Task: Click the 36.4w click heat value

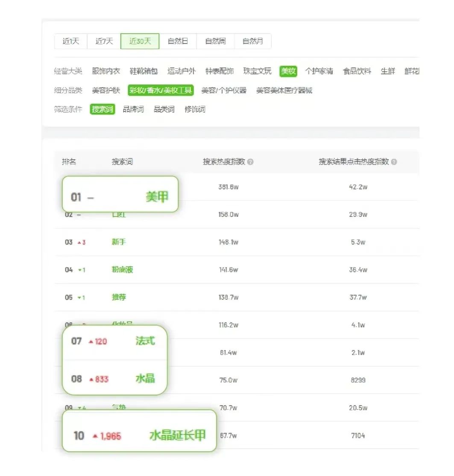Action: tap(358, 270)
